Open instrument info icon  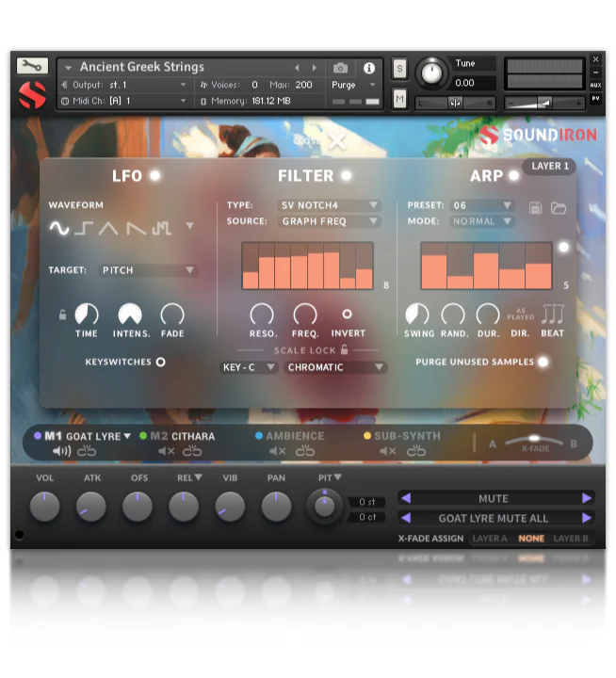coord(368,68)
